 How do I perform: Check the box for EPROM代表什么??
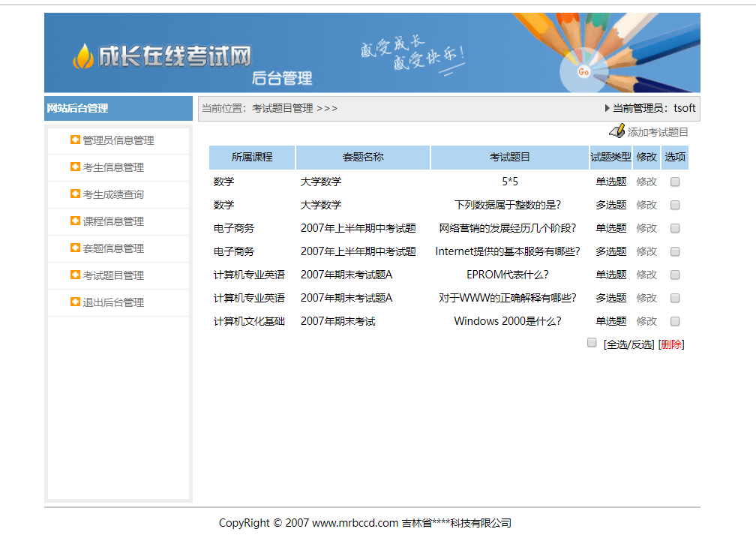pos(675,275)
